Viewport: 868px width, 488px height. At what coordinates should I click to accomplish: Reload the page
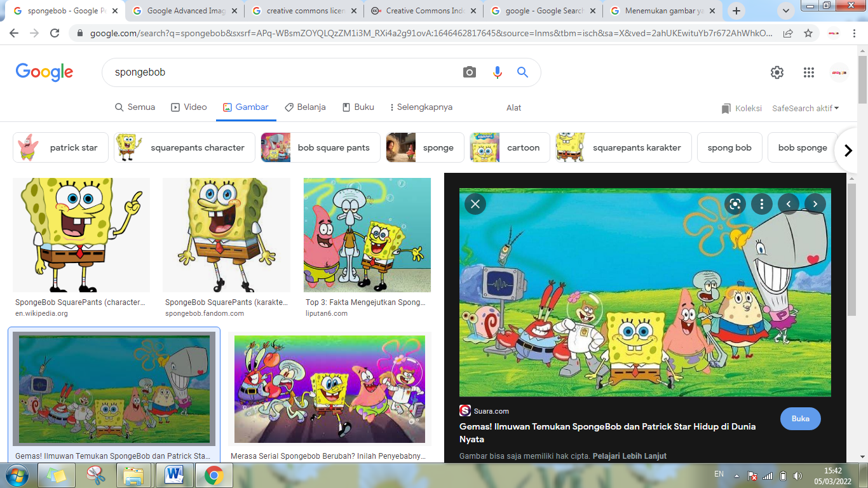click(55, 33)
